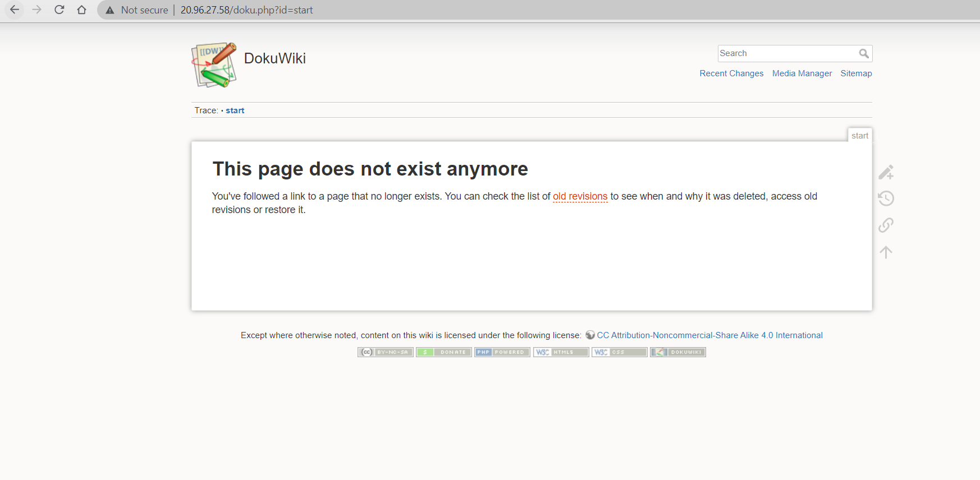
Task: Click the start breadcrumb in Trace
Action: point(235,110)
